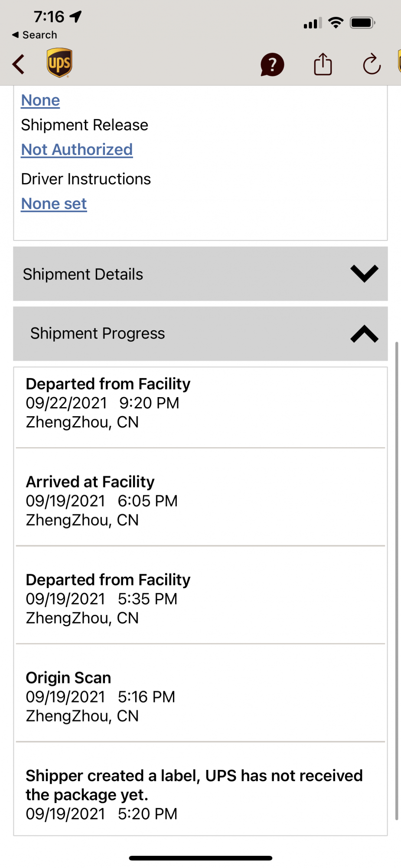
Task: Open the None set driver instructions link
Action: click(x=54, y=204)
